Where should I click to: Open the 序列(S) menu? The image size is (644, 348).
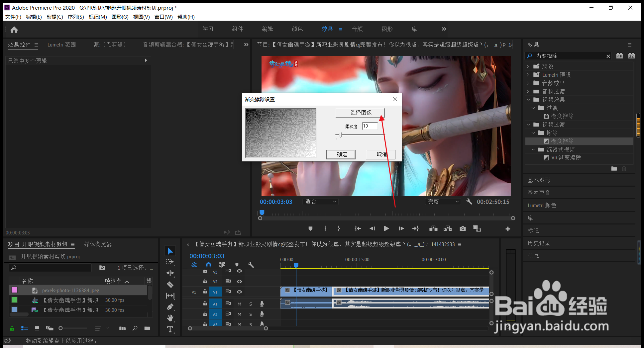point(76,17)
